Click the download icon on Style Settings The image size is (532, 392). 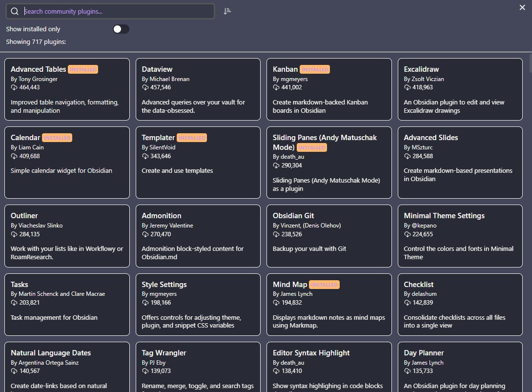coord(145,303)
